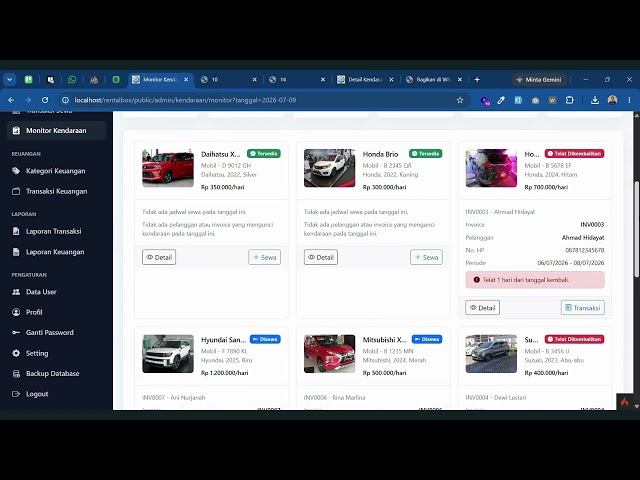Click Tersedia badge on Daihatsu card

tap(264, 153)
